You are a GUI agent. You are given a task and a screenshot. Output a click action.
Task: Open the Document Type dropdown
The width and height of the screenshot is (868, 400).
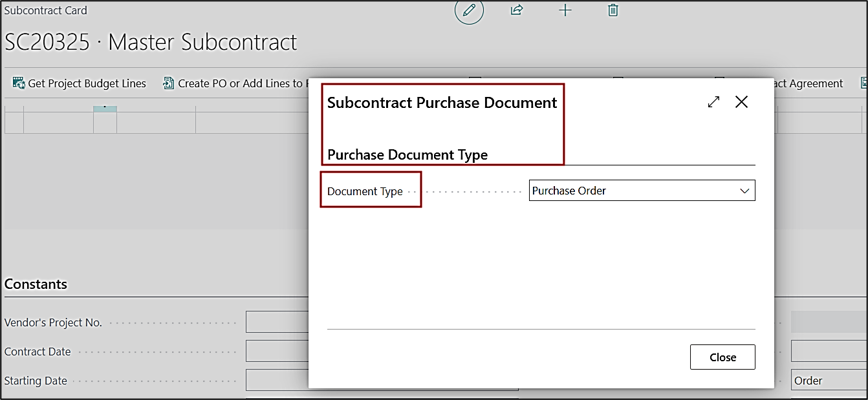point(642,191)
